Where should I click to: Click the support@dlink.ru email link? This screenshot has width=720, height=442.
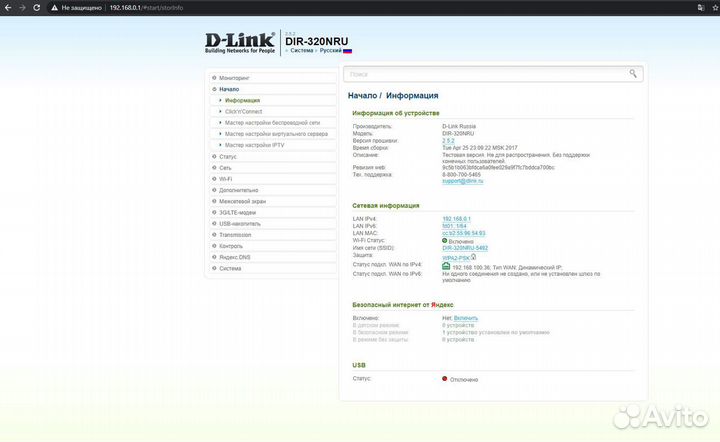462,181
